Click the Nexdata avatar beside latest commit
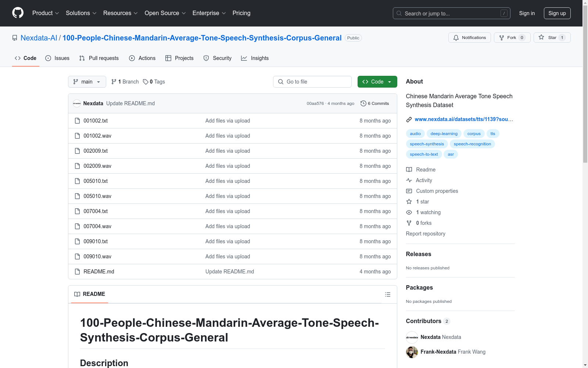 77,103
